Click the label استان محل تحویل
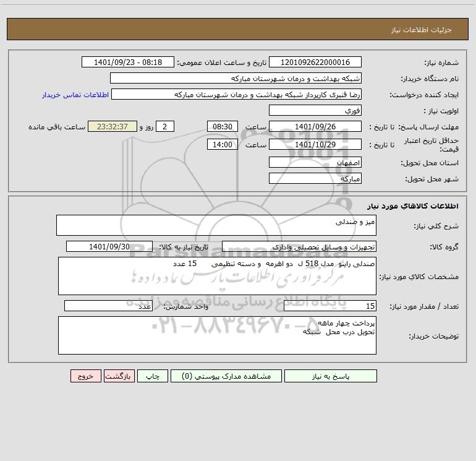 click(430, 163)
